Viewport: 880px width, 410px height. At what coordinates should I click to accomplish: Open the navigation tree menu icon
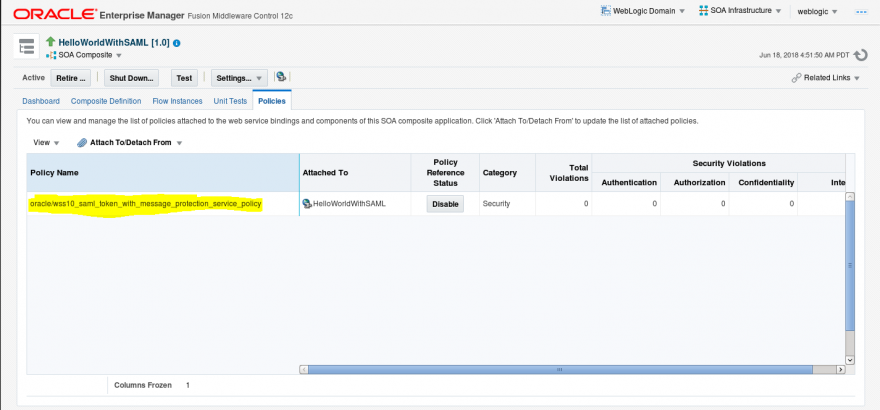point(26,47)
